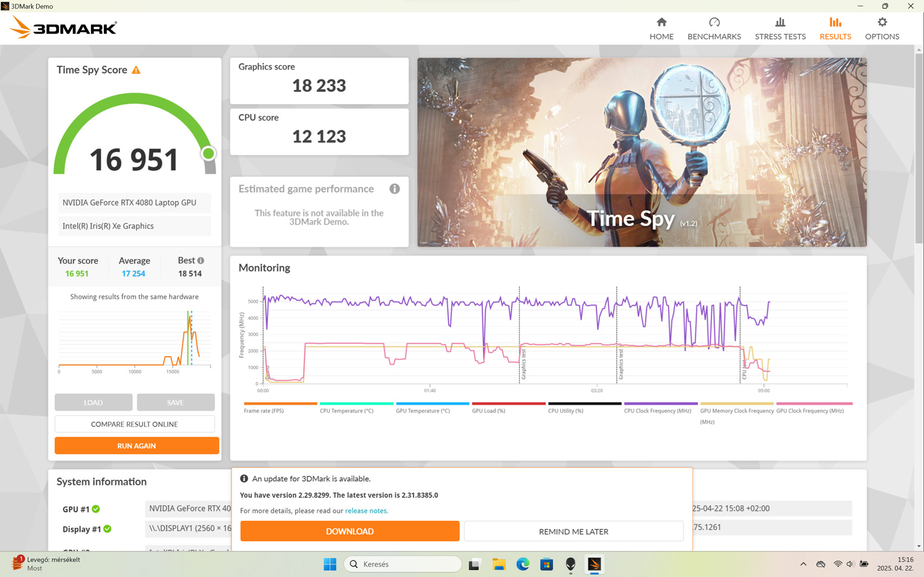Screen dimensions: 924x577
Task: Click the Time Spy score gauge
Action: [x=134, y=134]
